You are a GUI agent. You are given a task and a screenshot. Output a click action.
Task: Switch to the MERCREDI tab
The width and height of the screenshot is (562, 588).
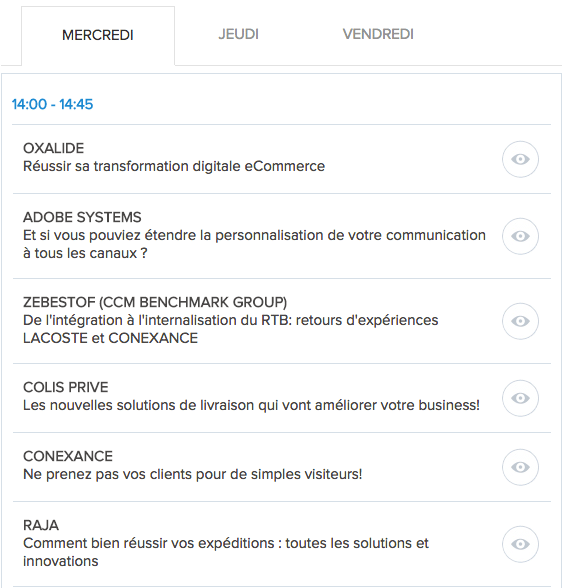(98, 35)
